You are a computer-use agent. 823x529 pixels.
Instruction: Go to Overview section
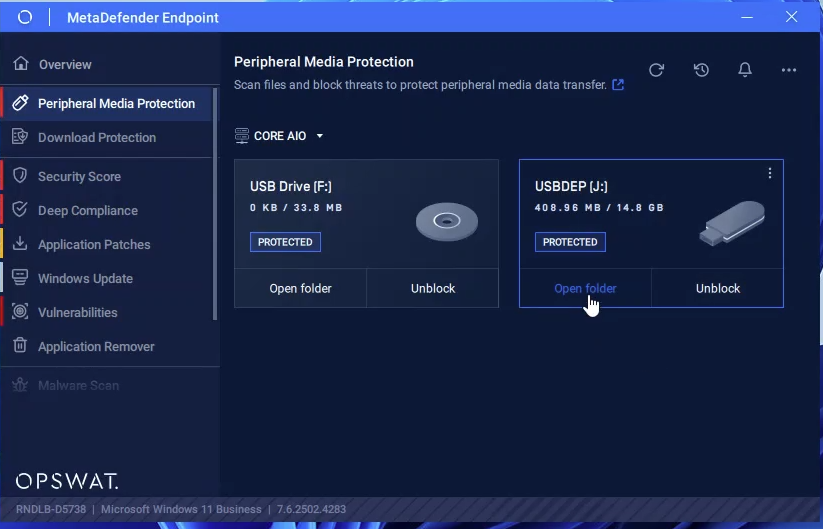point(65,65)
